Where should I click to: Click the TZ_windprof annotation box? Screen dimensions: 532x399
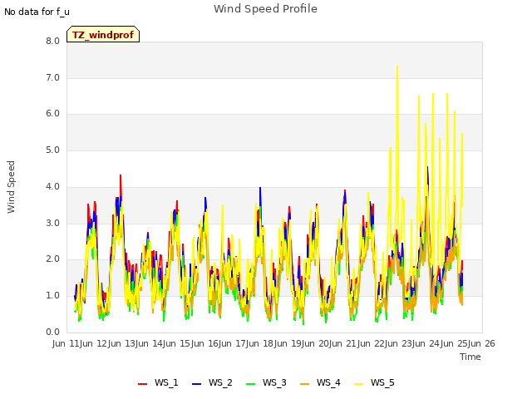(103, 34)
